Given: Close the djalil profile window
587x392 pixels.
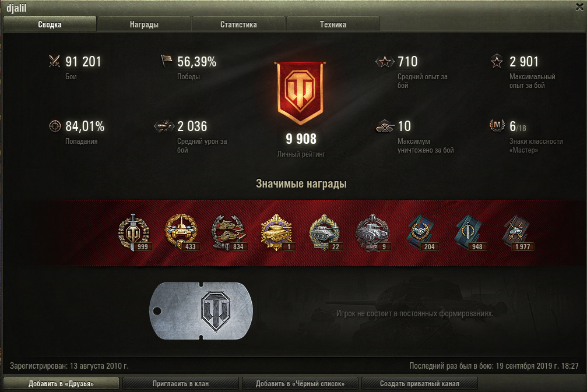Looking at the screenshot, I should (x=579, y=7).
